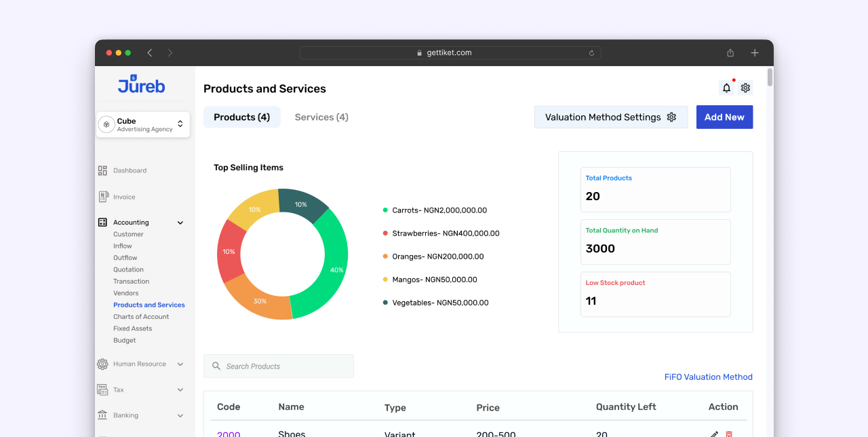Expand the Human Resource section chevron
Image resolution: width=868 pixels, height=437 pixels.
[180, 364]
